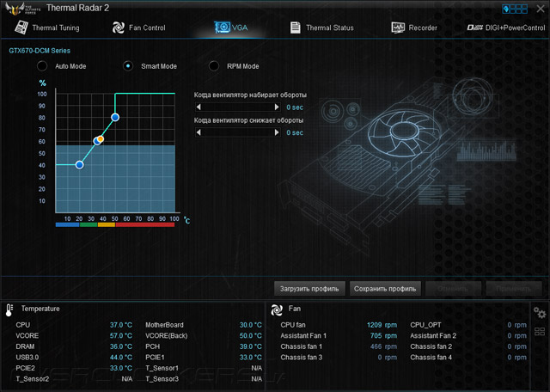This screenshot has height=392, width=550.
Task: Choose RPM Mode
Action: (x=214, y=66)
